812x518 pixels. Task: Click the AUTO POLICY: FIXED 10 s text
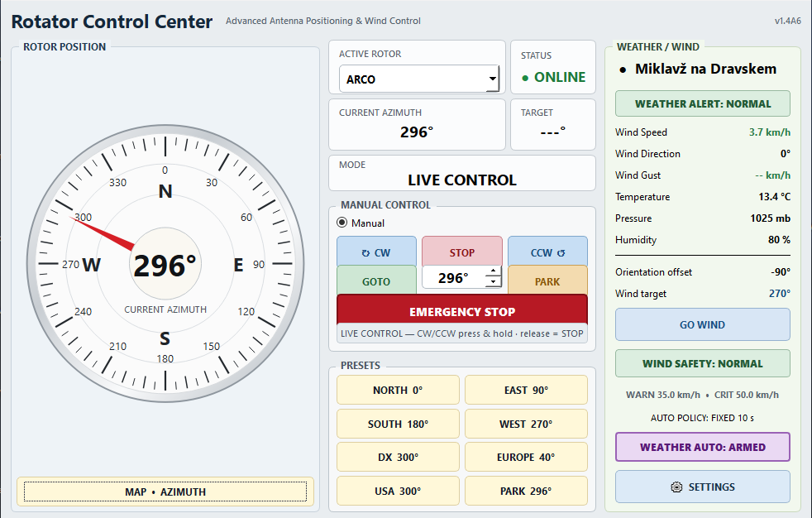coord(702,418)
